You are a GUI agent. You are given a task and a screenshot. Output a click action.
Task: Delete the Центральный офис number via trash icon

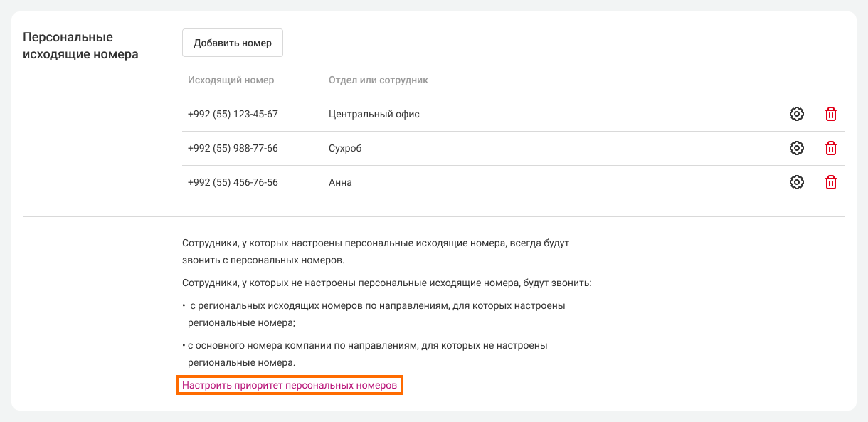pyautogui.click(x=830, y=114)
